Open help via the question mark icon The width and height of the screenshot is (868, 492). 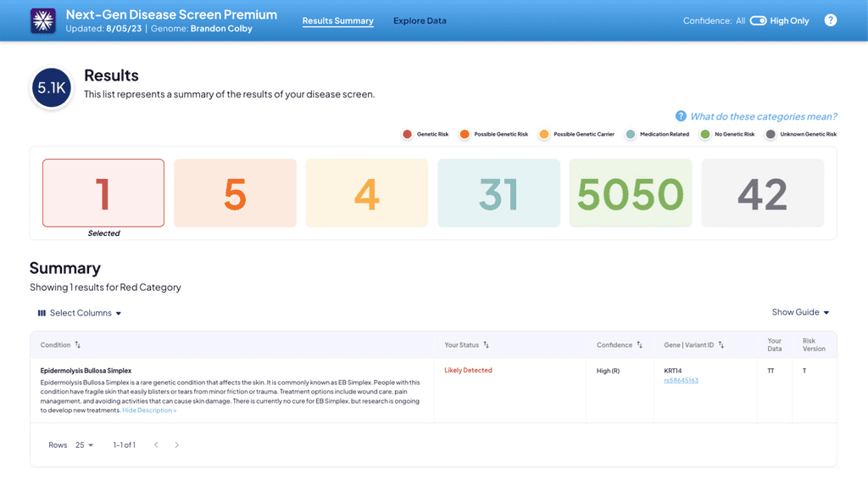830,20
